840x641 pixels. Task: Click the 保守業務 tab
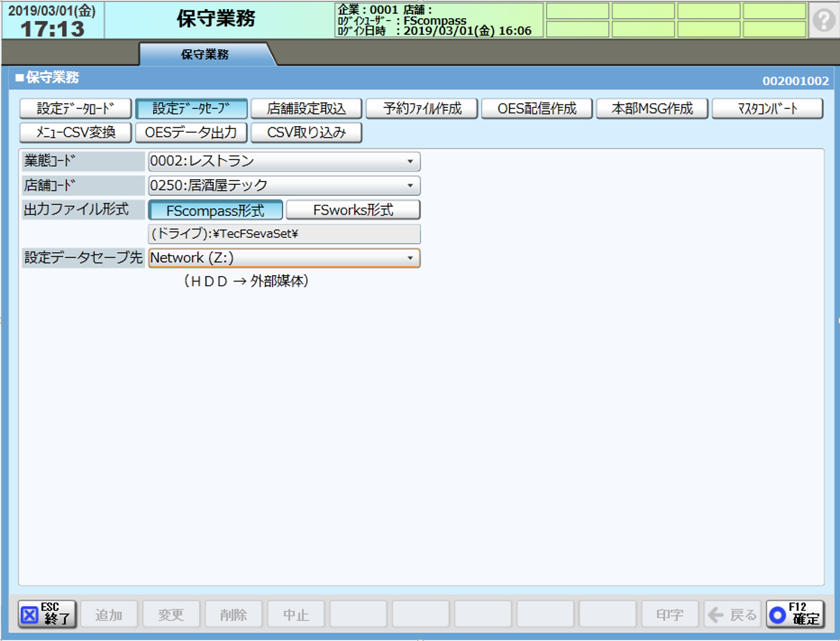(x=205, y=54)
